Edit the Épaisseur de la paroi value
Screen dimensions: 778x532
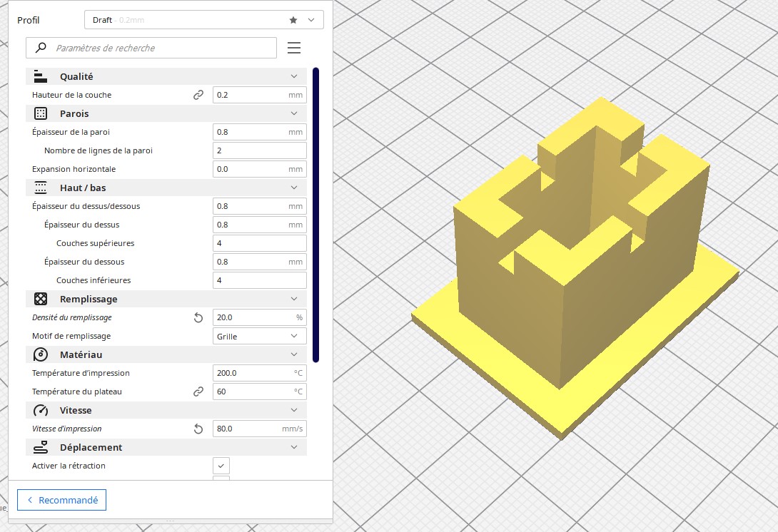tap(260, 132)
